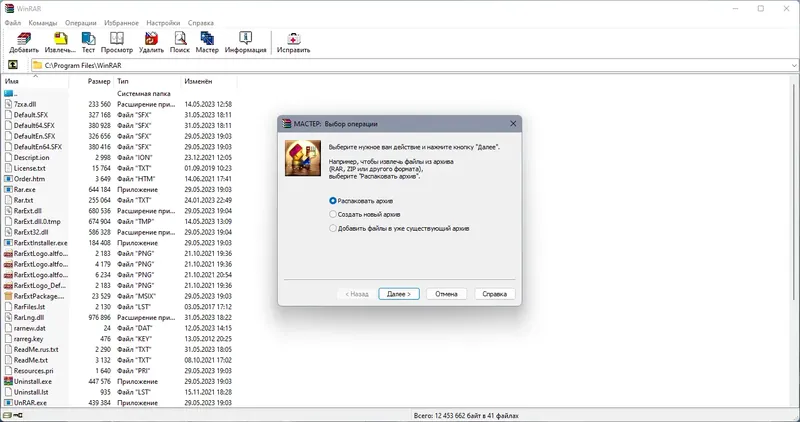Click the wizard illustration image
This screenshot has width=800, height=422.
pos(303,158)
